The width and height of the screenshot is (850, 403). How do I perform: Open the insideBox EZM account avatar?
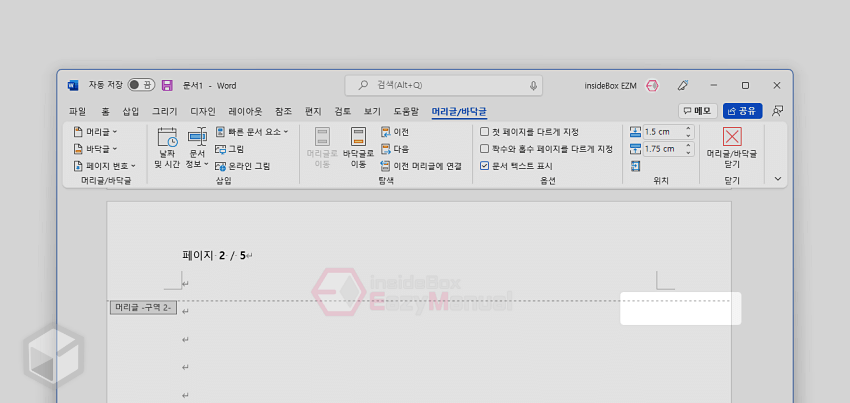[652, 85]
